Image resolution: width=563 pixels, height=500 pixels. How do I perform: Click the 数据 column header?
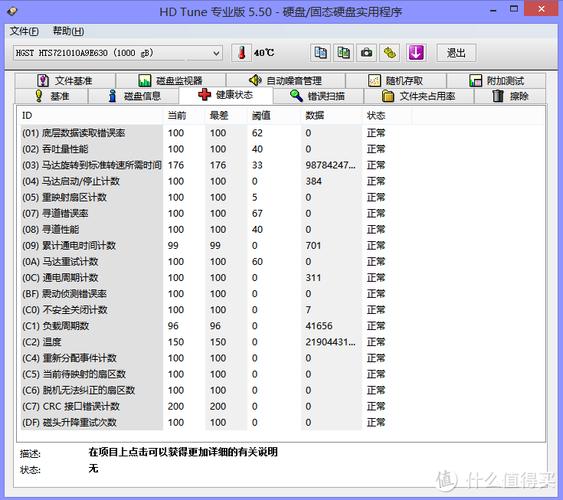click(331, 116)
